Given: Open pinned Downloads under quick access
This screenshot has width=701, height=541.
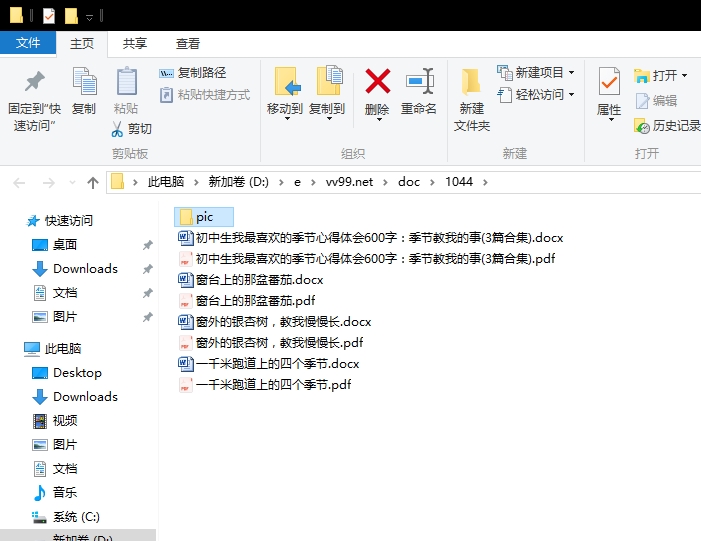Looking at the screenshot, I should (75, 269).
